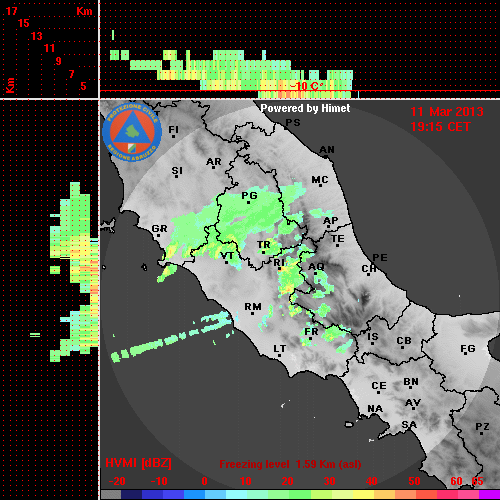
Task: Pick the gray swatch on the color bar
Action: pyautogui.click(x=111, y=494)
